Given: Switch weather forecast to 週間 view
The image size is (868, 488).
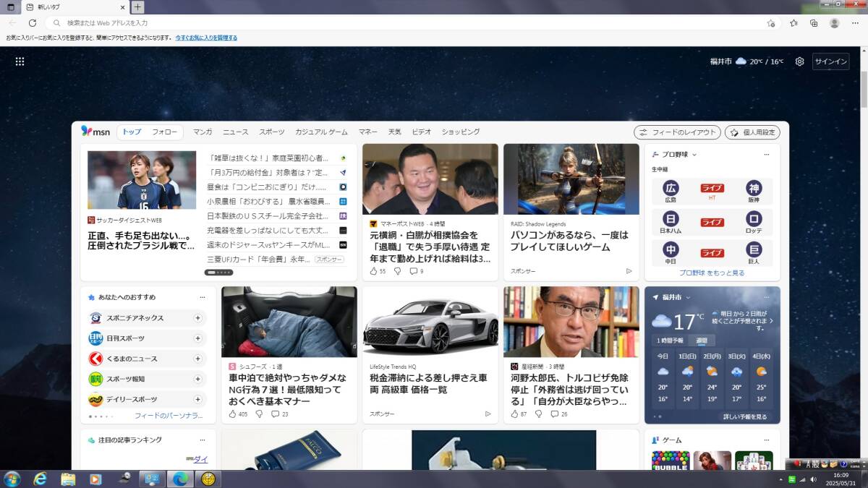Looking at the screenshot, I should point(702,341).
